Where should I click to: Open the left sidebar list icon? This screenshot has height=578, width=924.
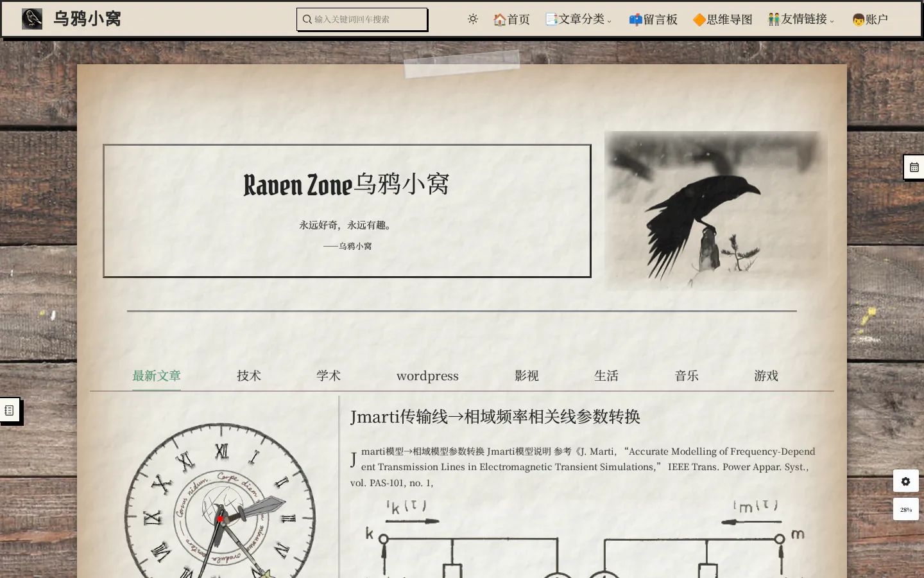coord(10,410)
